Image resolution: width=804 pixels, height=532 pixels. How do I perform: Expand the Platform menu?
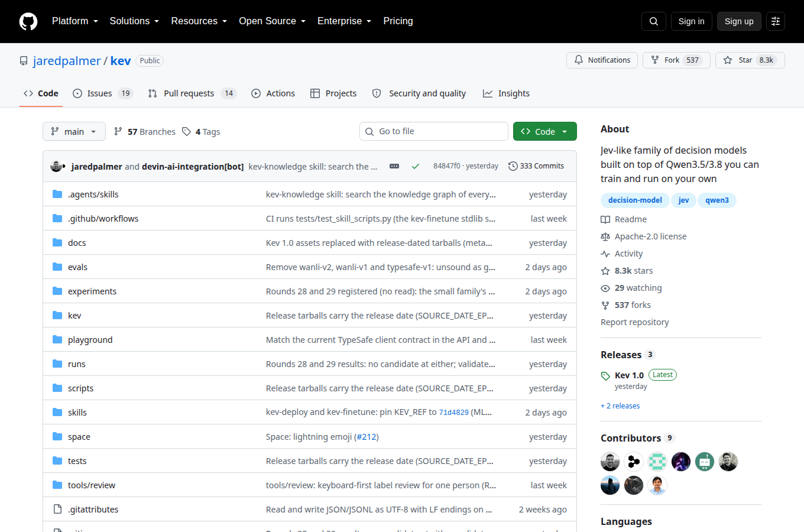(x=75, y=21)
